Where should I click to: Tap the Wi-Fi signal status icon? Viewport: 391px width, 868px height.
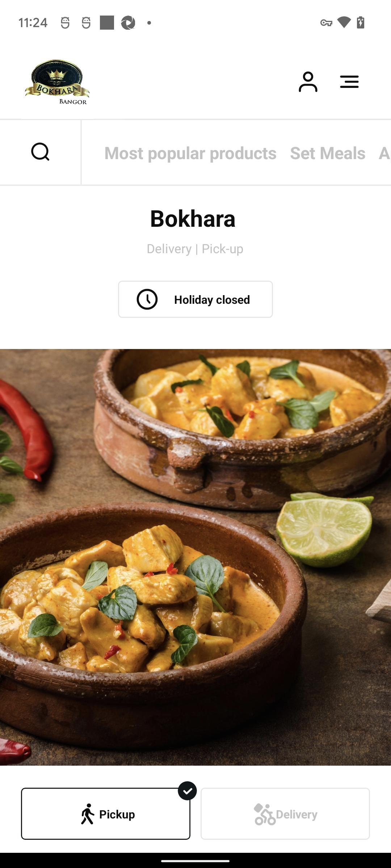(344, 22)
